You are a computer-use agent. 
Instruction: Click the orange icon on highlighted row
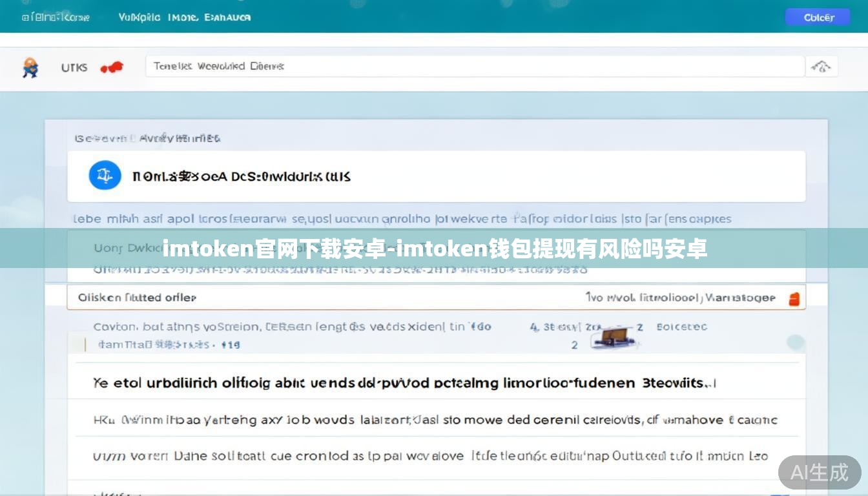794,298
